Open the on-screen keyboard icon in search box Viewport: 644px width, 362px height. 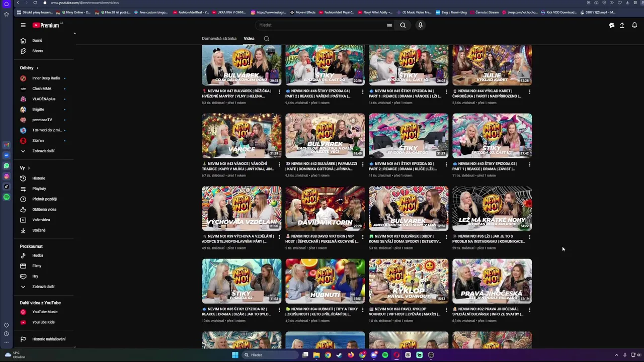389,25
